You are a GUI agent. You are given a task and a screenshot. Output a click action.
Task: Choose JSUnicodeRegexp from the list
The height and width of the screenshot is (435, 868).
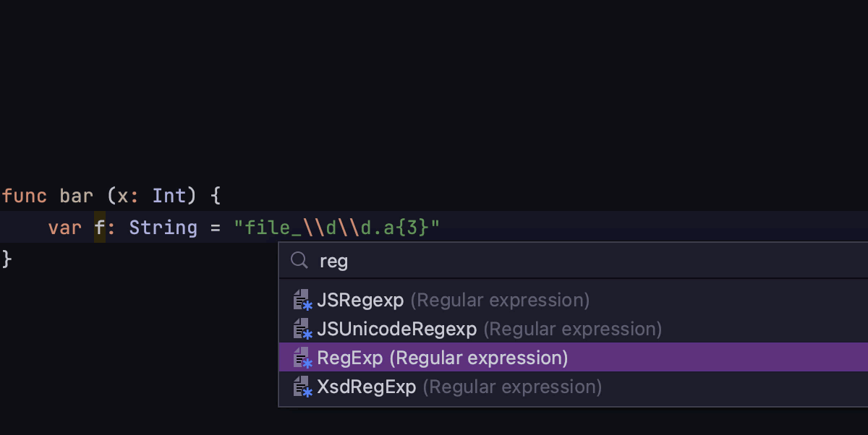396,329
